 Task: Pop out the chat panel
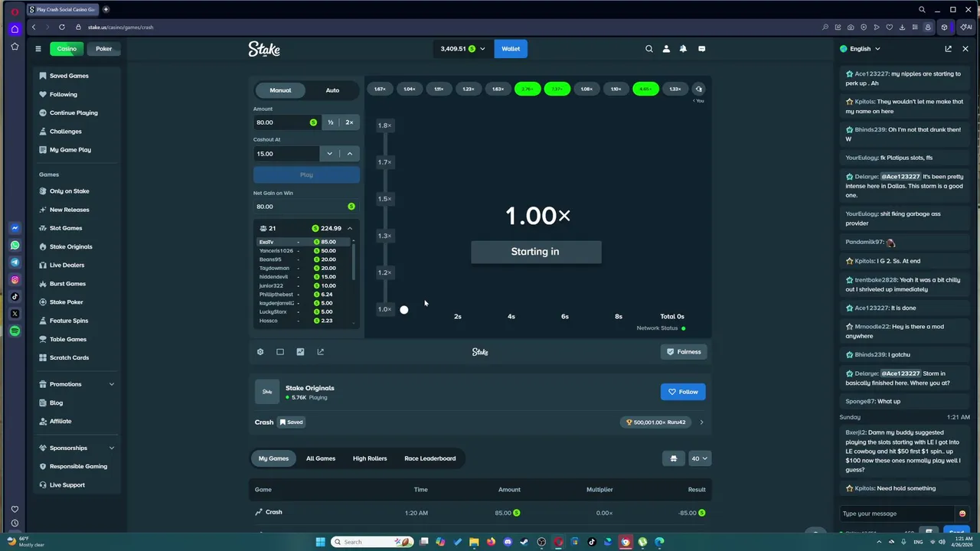pos(948,49)
